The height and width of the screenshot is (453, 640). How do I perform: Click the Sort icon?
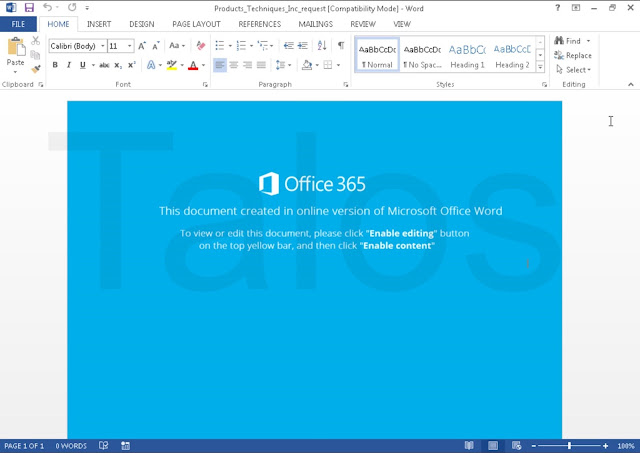coord(322,45)
